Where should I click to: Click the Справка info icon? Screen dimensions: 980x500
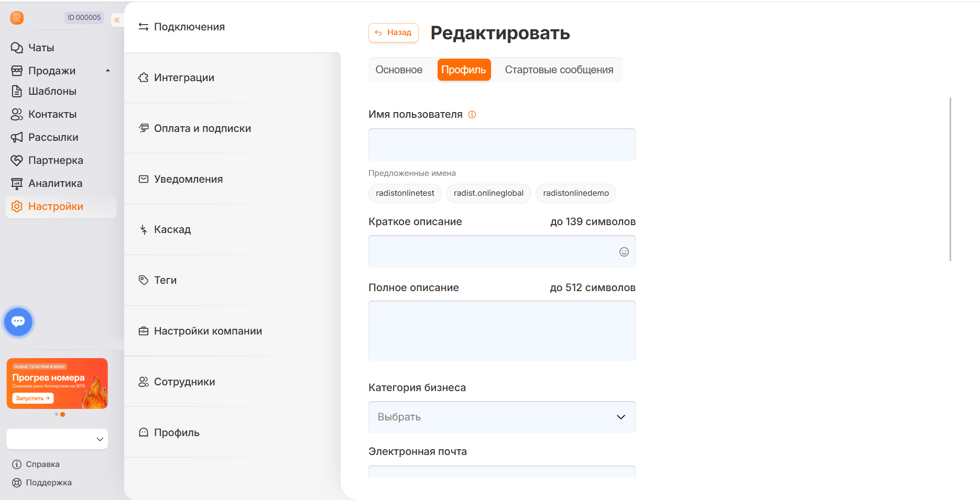(x=17, y=464)
